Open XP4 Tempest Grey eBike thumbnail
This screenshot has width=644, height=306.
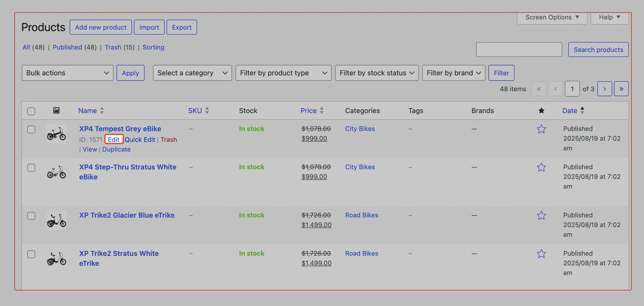coord(56,133)
